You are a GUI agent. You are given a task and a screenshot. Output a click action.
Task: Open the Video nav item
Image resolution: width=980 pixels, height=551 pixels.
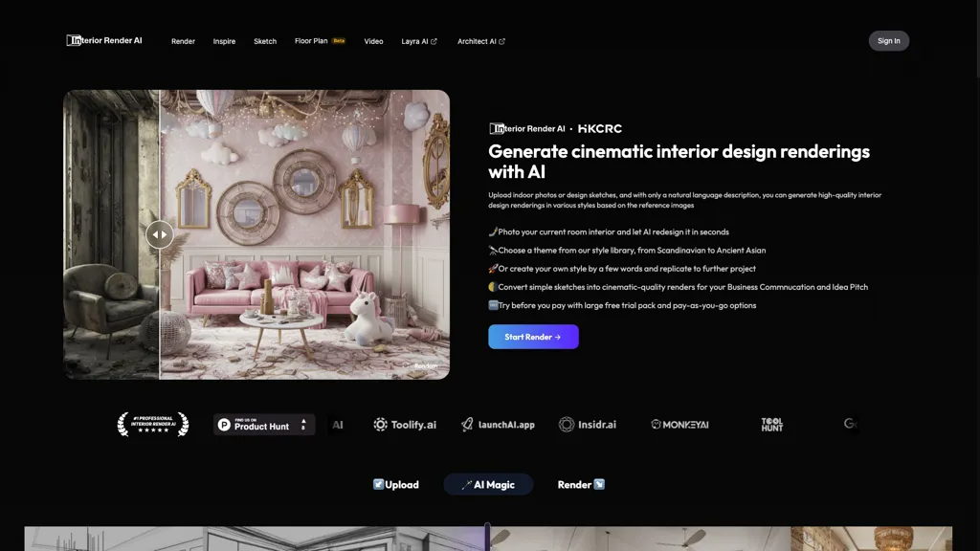click(x=374, y=41)
